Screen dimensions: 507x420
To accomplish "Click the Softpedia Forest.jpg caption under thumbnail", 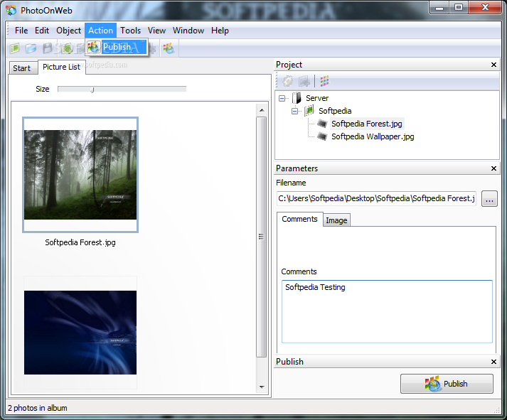I will pyautogui.click(x=80, y=242).
